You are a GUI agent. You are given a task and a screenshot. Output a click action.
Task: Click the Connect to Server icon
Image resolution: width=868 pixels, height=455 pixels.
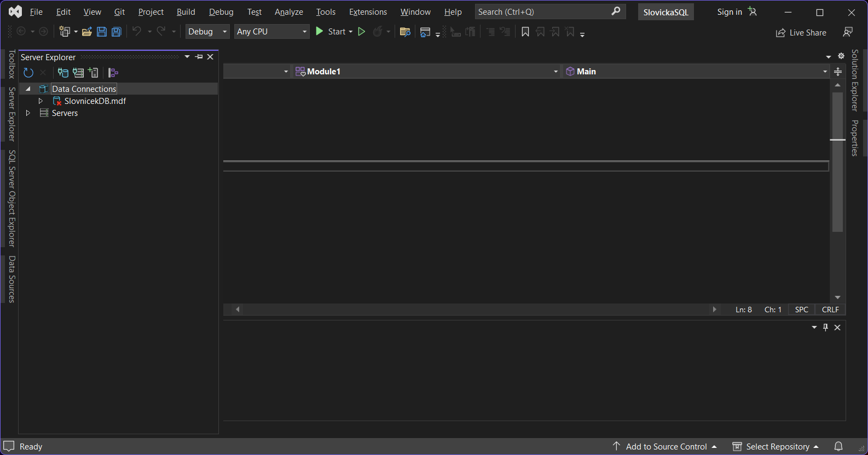click(78, 73)
